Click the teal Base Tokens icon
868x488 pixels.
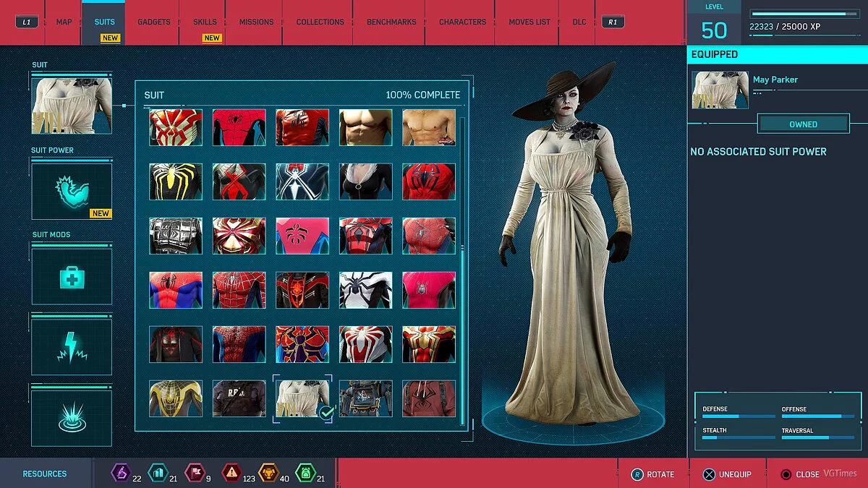(x=158, y=474)
